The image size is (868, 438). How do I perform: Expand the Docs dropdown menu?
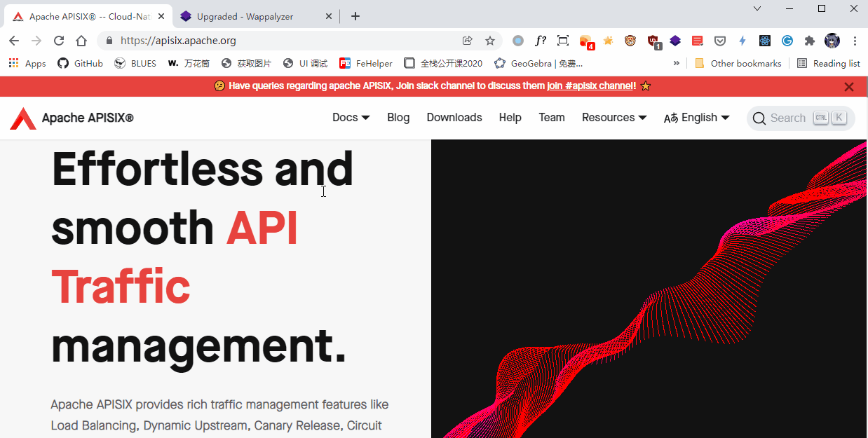pos(351,117)
